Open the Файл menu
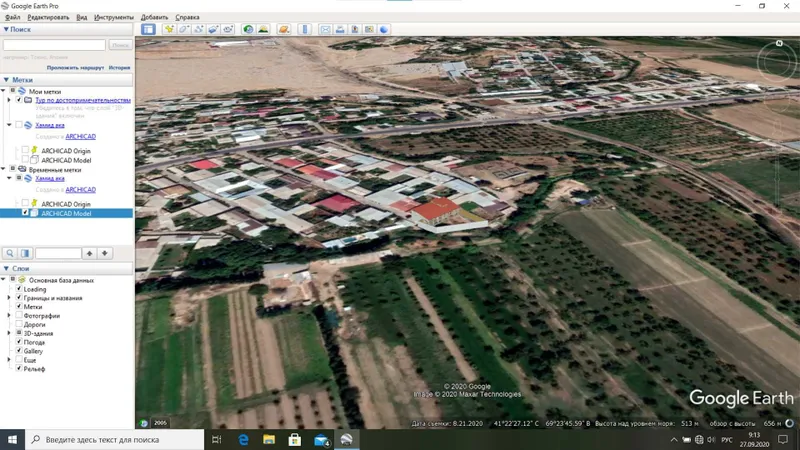800x450 pixels. 12,17
